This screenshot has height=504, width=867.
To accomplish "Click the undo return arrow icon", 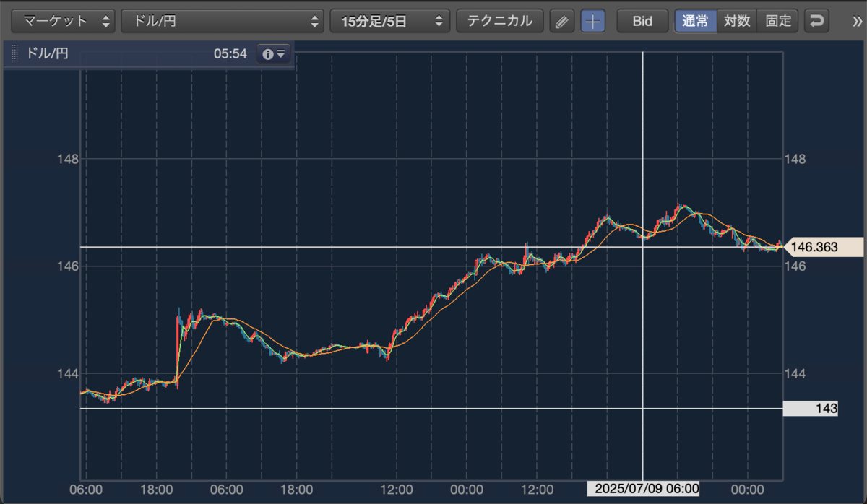I will point(816,21).
